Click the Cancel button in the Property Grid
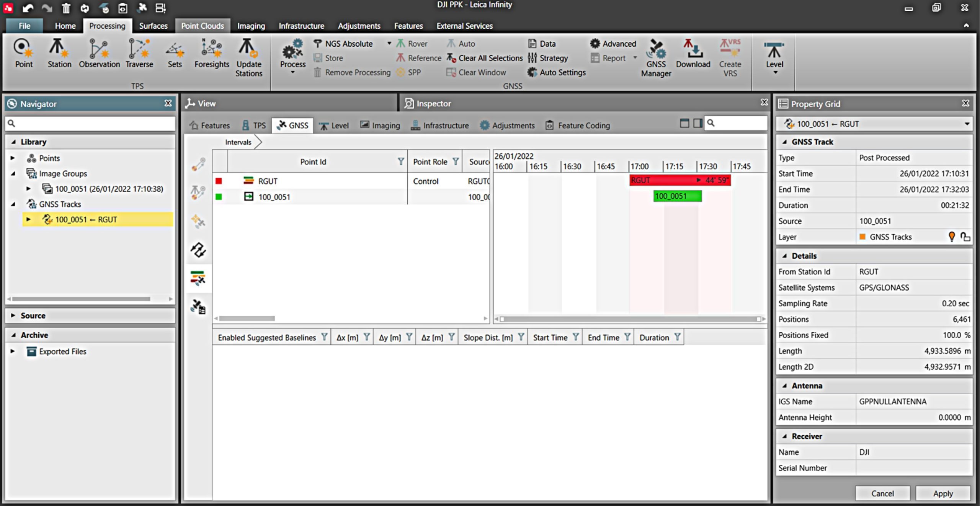The width and height of the screenshot is (980, 506). [882, 493]
